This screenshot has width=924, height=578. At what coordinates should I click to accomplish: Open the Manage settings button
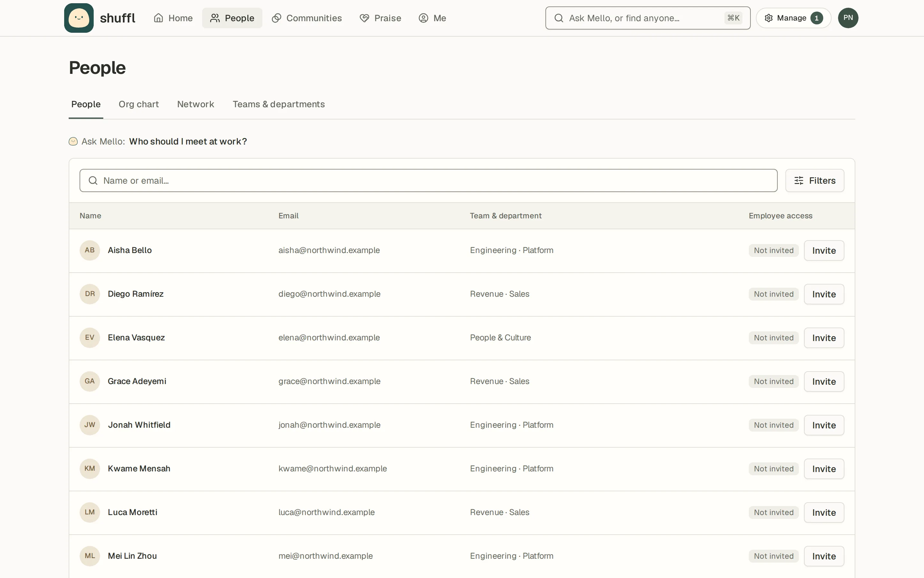pos(793,18)
